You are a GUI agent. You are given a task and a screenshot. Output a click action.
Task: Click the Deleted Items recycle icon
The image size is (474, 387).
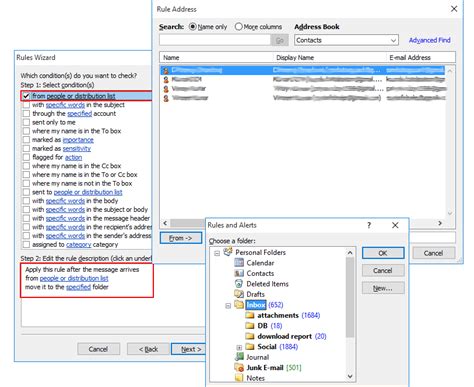click(x=239, y=284)
